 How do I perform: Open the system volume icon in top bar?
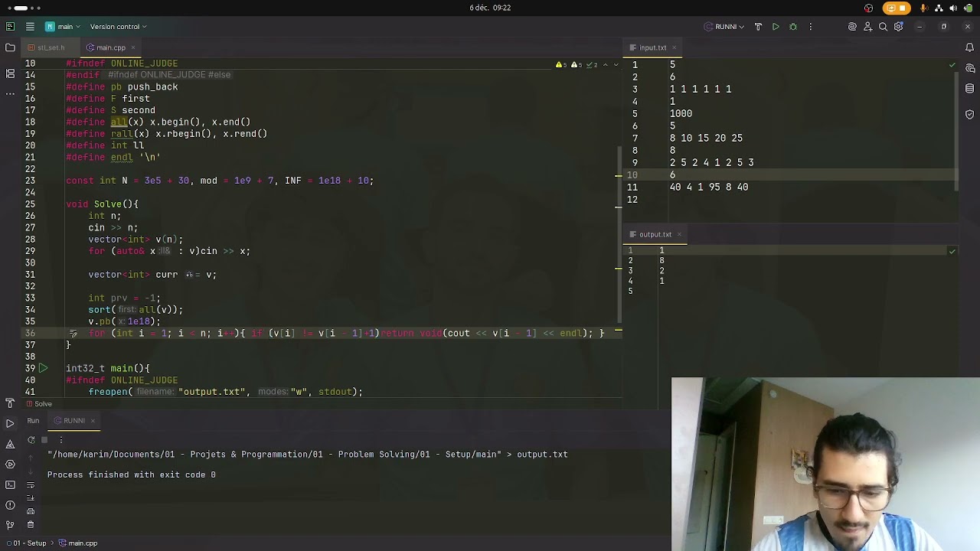pos(953,8)
